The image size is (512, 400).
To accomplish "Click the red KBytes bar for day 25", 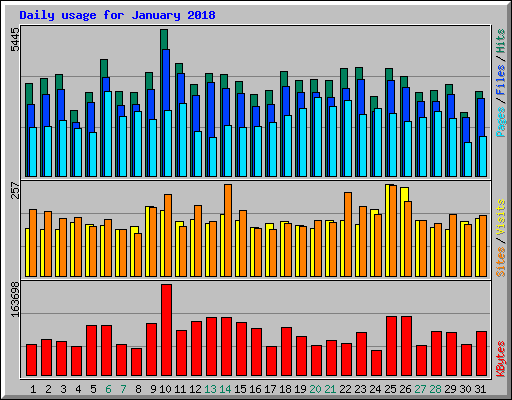I will tap(391, 346).
